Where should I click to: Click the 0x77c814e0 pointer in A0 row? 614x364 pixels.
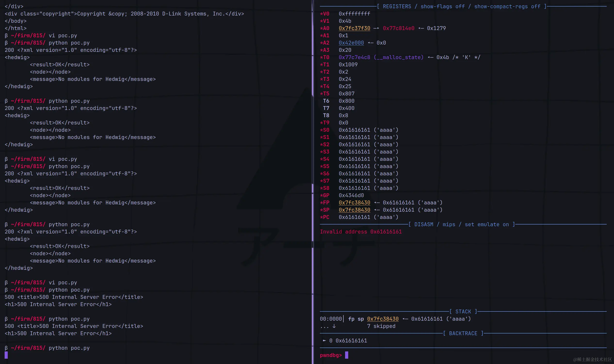(x=398, y=28)
